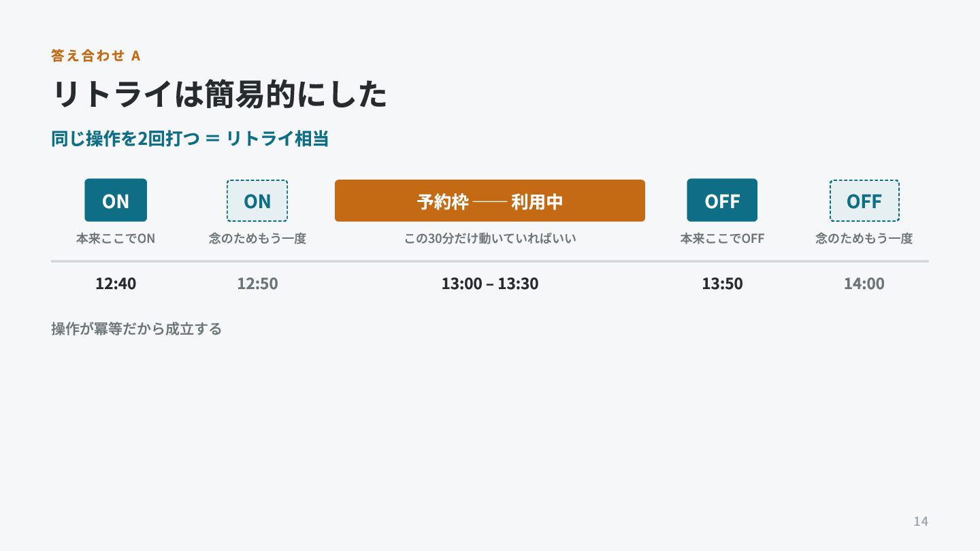Select the 12:50 time marker
The image size is (980, 551).
[x=257, y=284]
